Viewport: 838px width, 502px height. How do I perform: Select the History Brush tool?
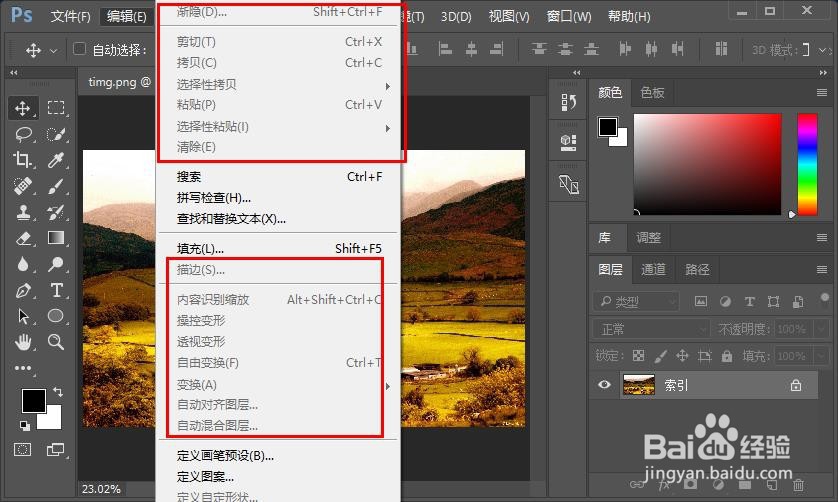click(x=56, y=212)
